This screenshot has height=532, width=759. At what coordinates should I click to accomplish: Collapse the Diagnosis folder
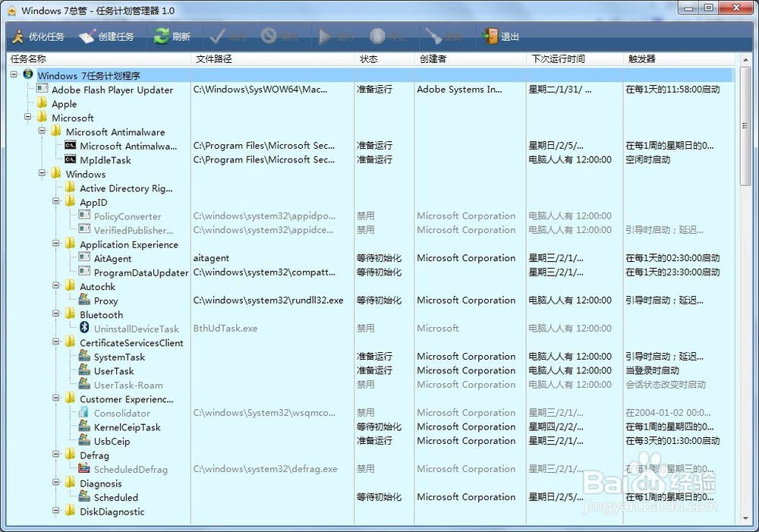click(56, 482)
